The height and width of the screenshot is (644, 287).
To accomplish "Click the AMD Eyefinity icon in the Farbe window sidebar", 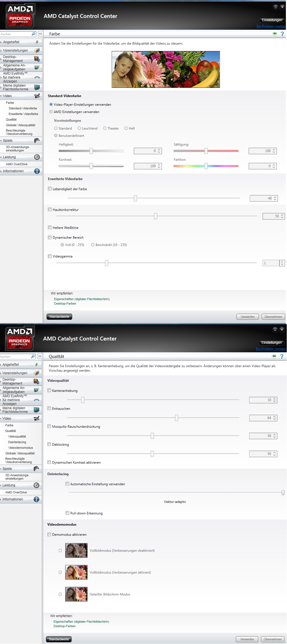I will (37, 77).
